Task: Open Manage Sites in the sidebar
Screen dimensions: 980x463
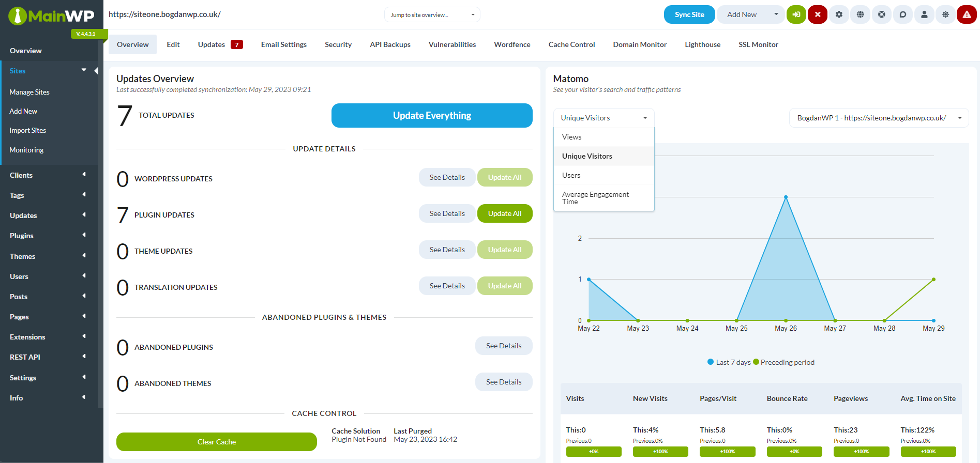Action: click(29, 92)
